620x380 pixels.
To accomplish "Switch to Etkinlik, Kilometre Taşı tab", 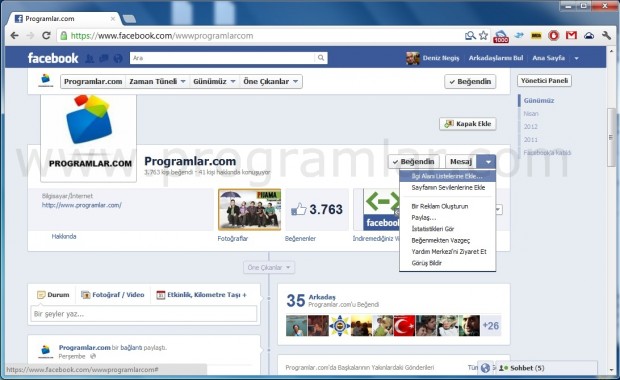I will 202,295.
